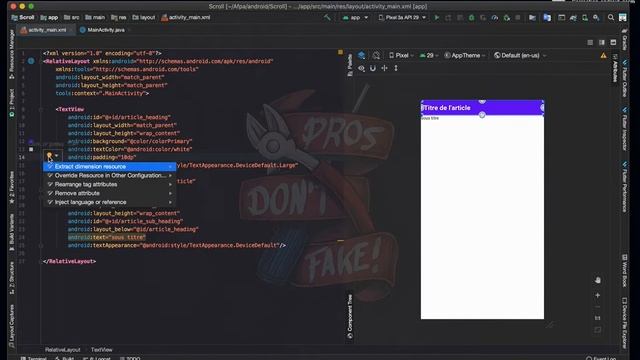Click the Sync Project with Gradle icon
Viewport: 640px width, 360px height.
click(x=573, y=18)
